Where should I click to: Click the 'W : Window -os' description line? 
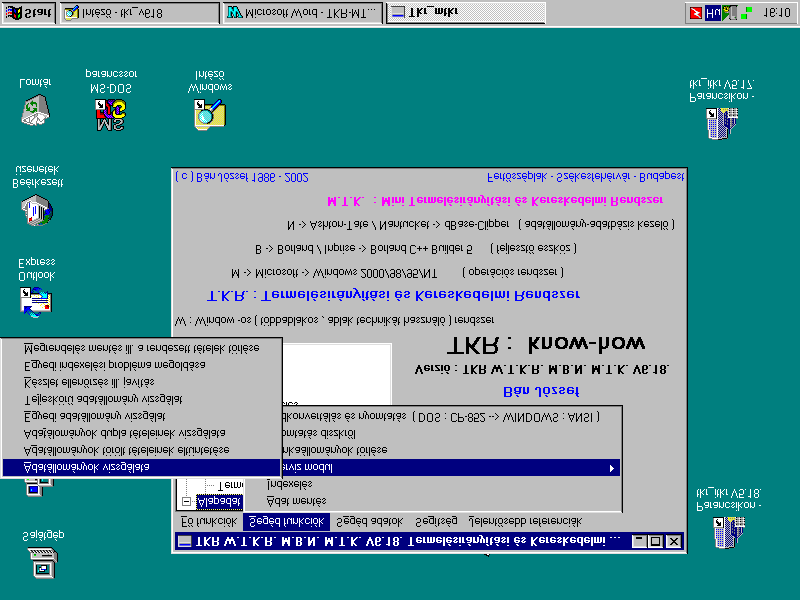pyautogui.click(x=335, y=320)
